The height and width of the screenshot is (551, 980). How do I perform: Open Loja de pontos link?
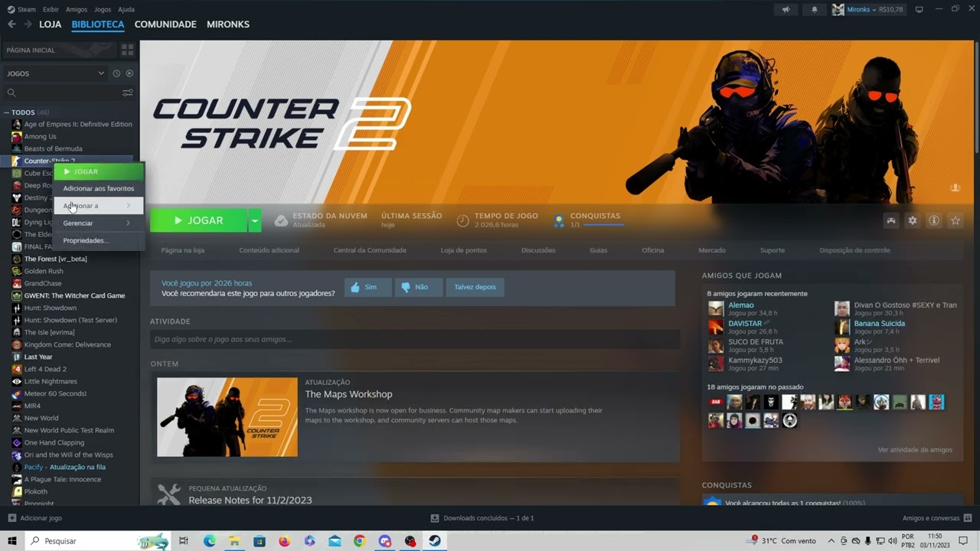point(463,250)
